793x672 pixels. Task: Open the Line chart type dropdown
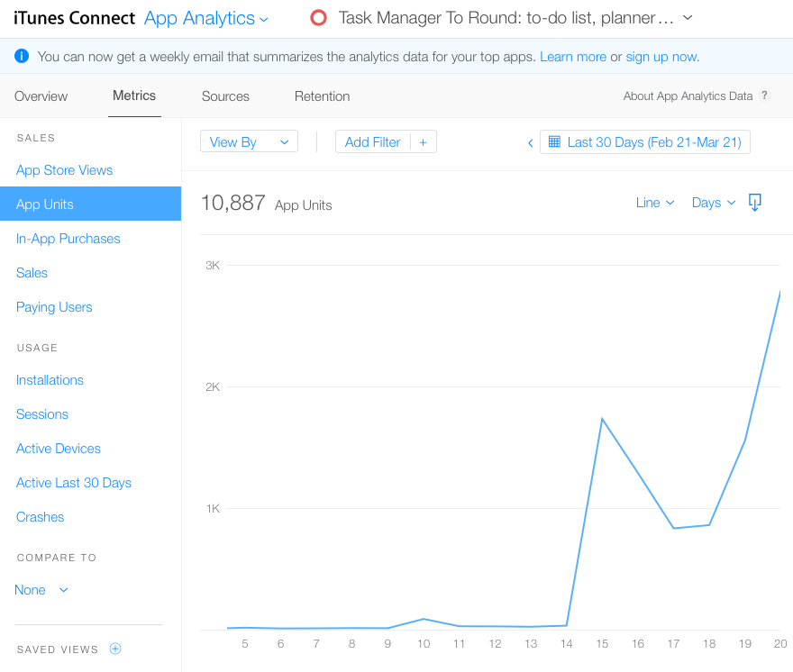(655, 203)
